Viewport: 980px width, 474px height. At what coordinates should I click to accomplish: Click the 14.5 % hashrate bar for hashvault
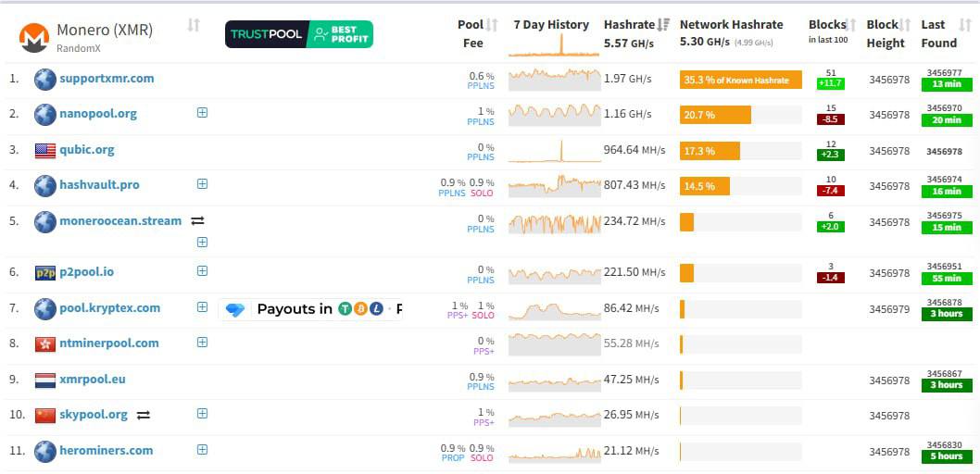pyautogui.click(x=704, y=186)
